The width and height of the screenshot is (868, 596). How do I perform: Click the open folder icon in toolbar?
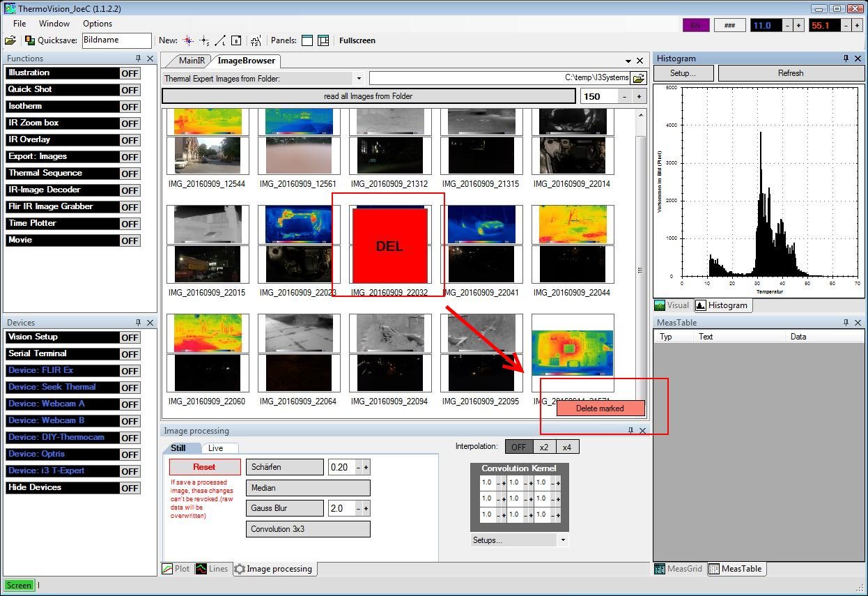[10, 40]
